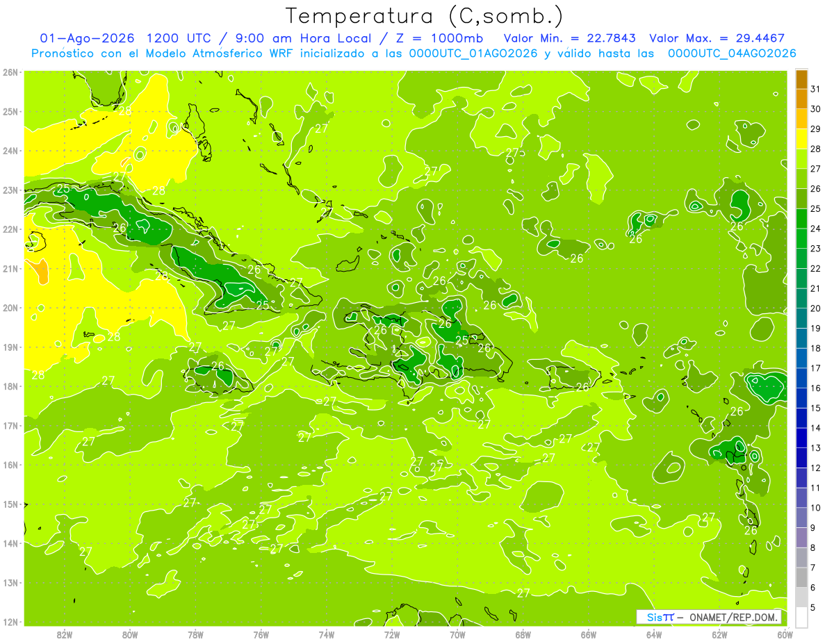The width and height of the screenshot is (834, 644).
Task: Click the 15N latitude axis label
Action: (x=10, y=504)
